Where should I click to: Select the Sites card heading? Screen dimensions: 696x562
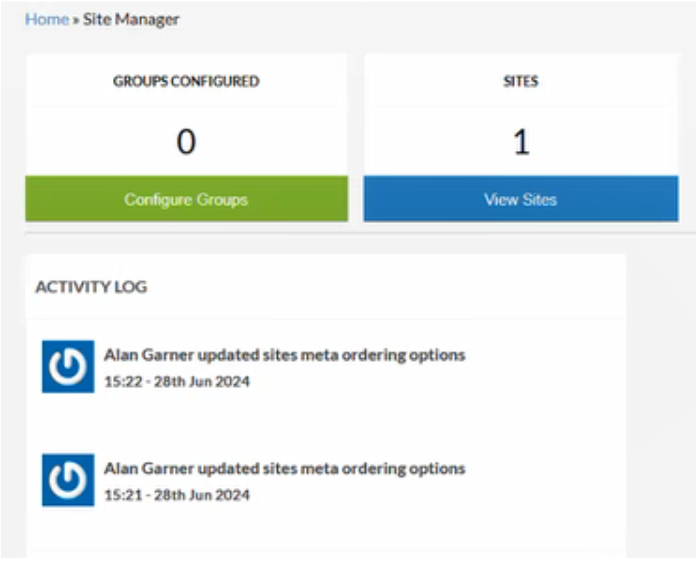pos(520,82)
